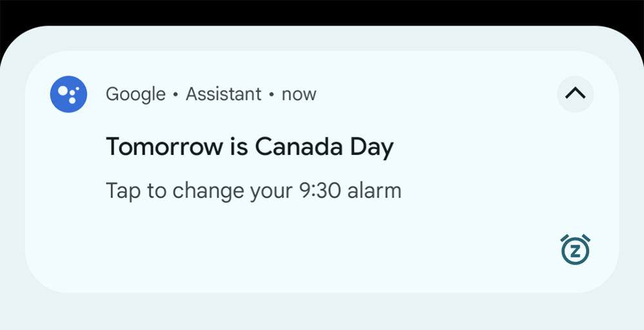Click the "Google" app name label

(135, 95)
